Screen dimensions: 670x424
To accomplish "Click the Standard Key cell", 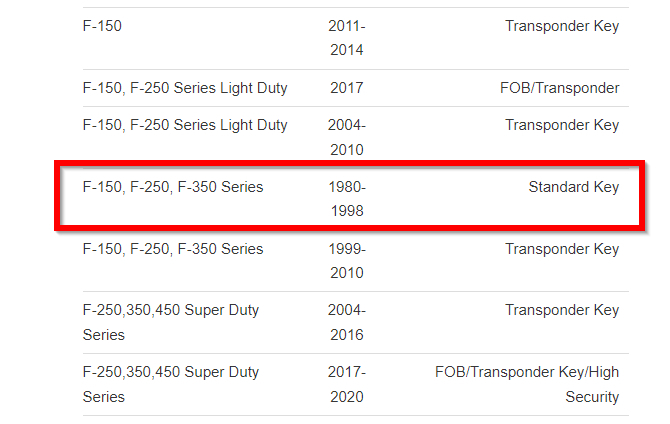I will (x=573, y=187).
